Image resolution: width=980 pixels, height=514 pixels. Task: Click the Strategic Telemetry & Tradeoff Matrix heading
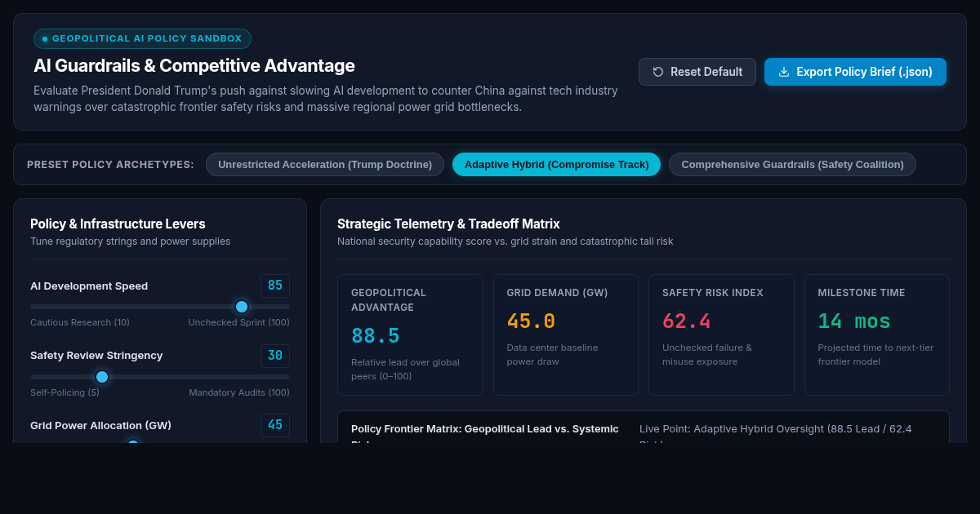tap(448, 224)
